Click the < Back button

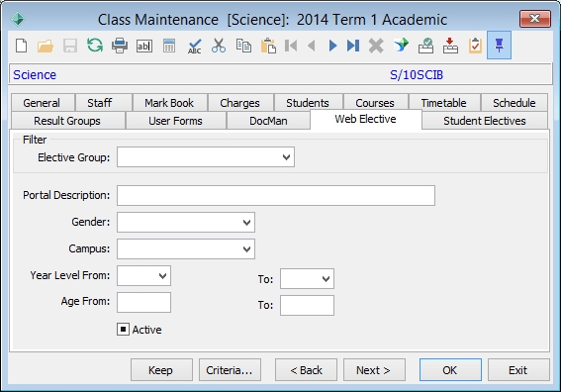click(x=306, y=370)
